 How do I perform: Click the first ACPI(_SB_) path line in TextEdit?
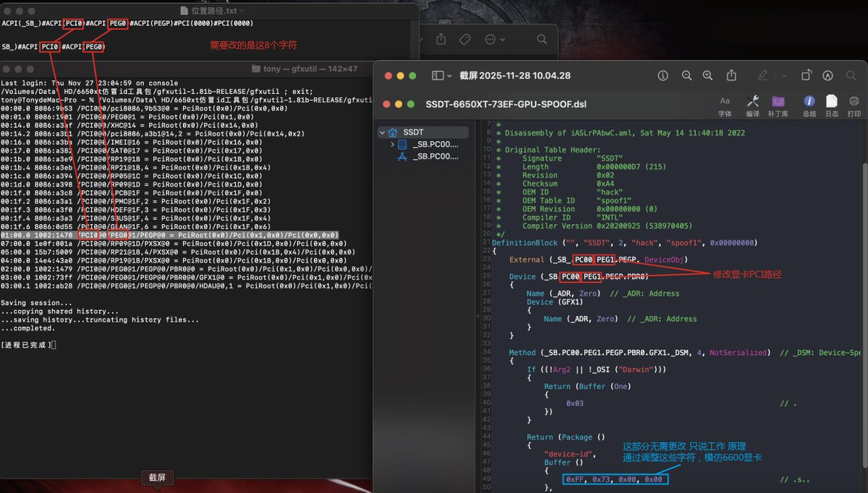click(x=127, y=23)
